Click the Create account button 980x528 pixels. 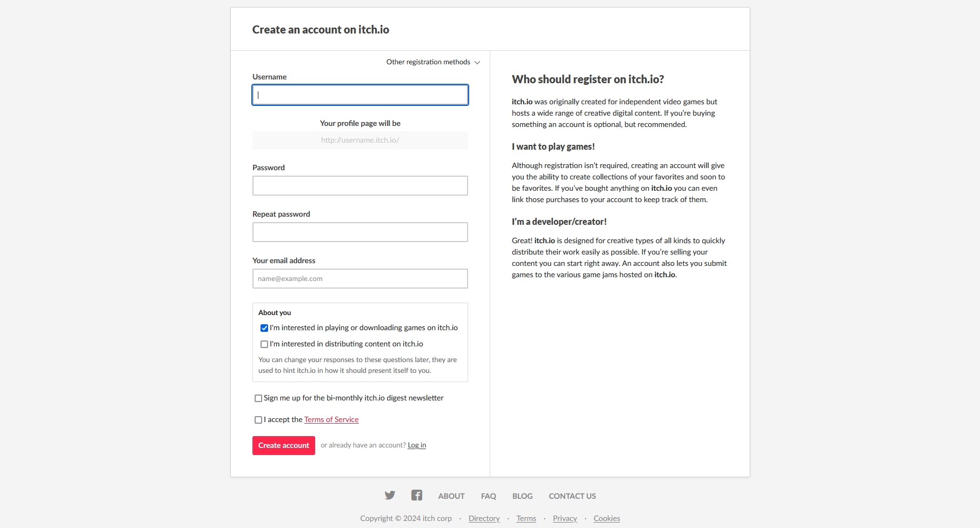(284, 445)
